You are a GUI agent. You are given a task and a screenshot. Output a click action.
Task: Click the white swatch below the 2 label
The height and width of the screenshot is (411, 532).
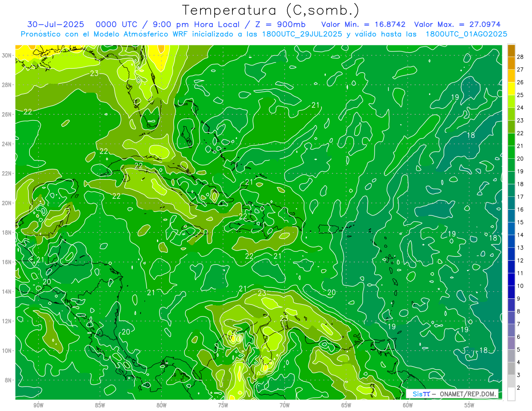coord(511,394)
